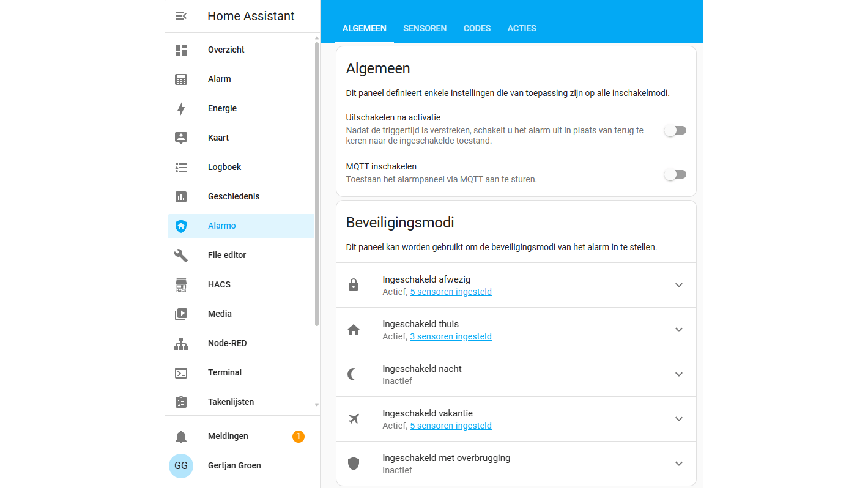868x488 pixels.
Task: Click the HACS store icon
Action: [181, 284]
